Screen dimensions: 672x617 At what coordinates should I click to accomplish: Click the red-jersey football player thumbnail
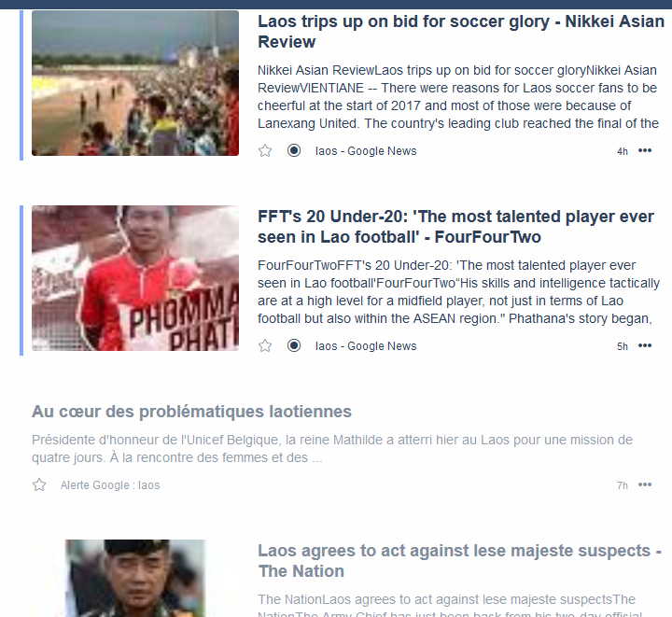pyautogui.click(x=135, y=278)
